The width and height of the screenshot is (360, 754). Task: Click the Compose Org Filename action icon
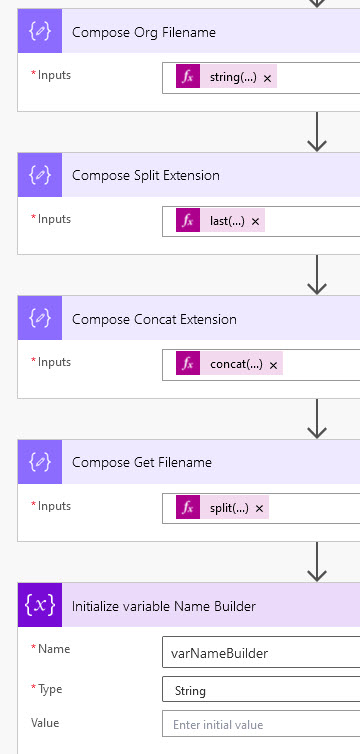pyautogui.click(x=40, y=31)
